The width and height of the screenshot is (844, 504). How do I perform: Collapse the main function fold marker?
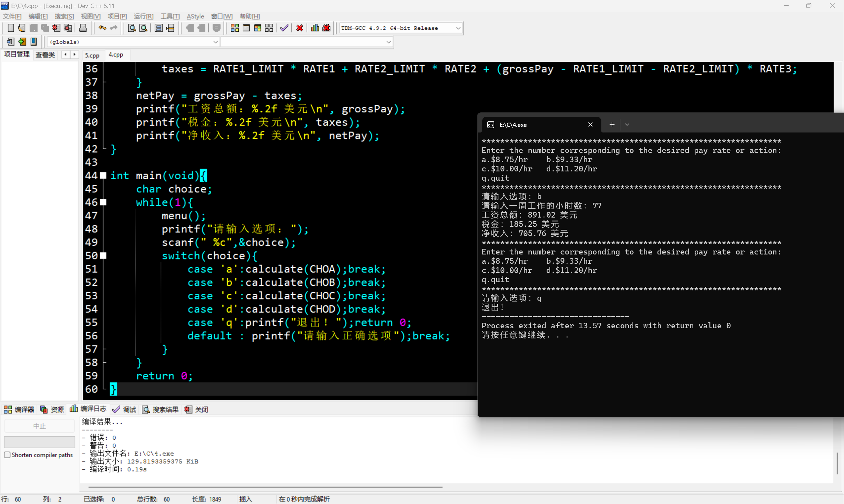click(103, 176)
